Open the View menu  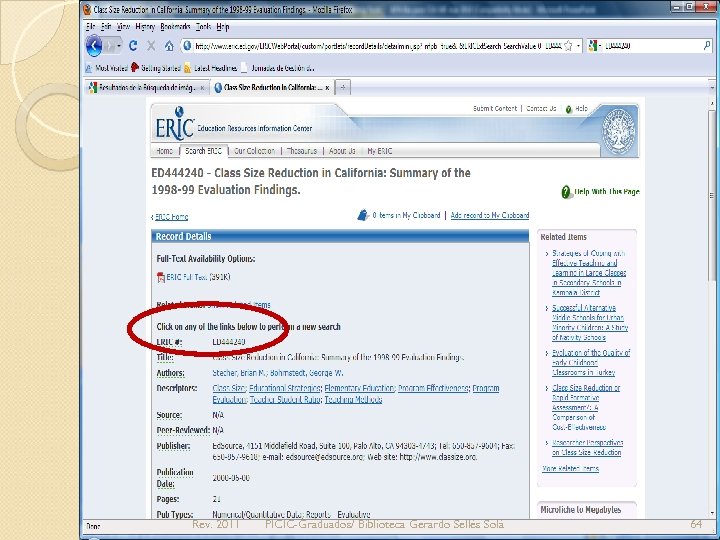[x=123, y=27]
